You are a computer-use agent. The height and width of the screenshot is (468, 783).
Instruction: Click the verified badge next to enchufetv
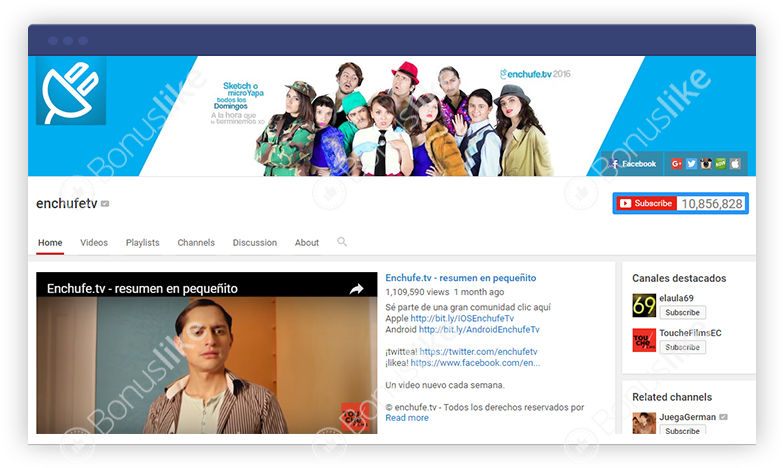tap(105, 204)
